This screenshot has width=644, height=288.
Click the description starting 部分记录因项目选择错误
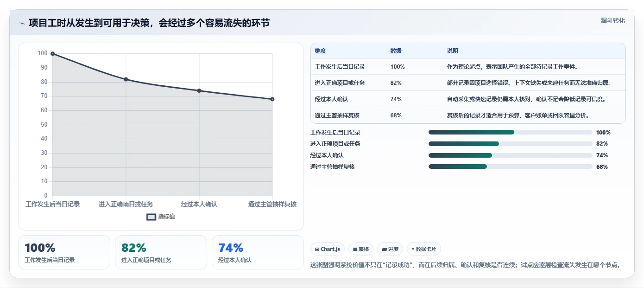[529, 83]
